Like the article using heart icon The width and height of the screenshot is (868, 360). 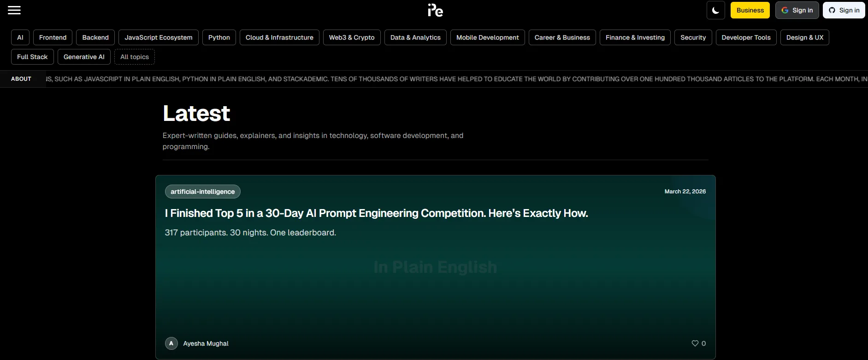[x=695, y=343]
